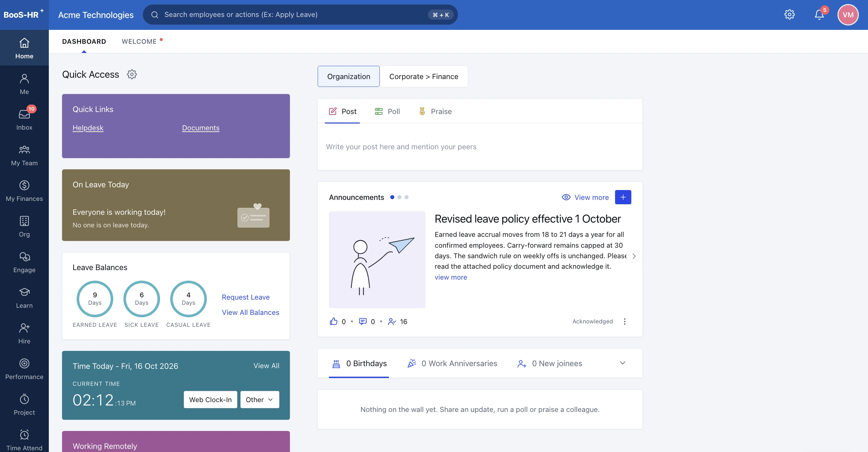Select the Organization feed toggle
This screenshot has height=452, width=868.
tap(349, 76)
